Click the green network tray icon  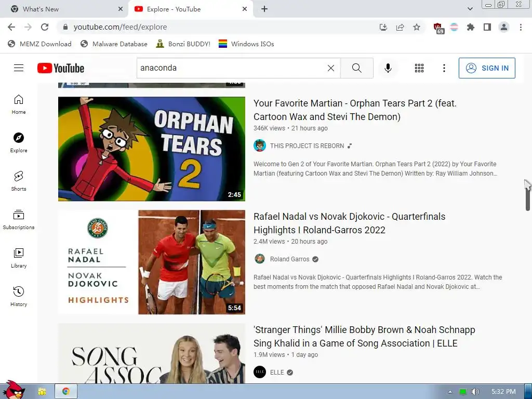click(463, 392)
